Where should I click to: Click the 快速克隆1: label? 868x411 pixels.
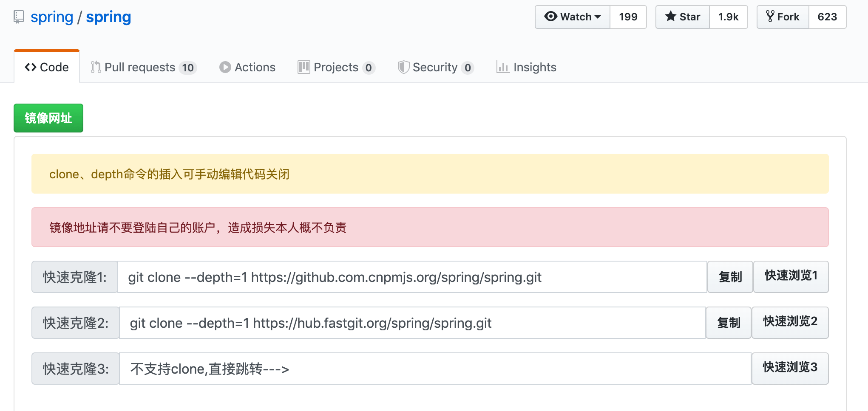(75, 277)
